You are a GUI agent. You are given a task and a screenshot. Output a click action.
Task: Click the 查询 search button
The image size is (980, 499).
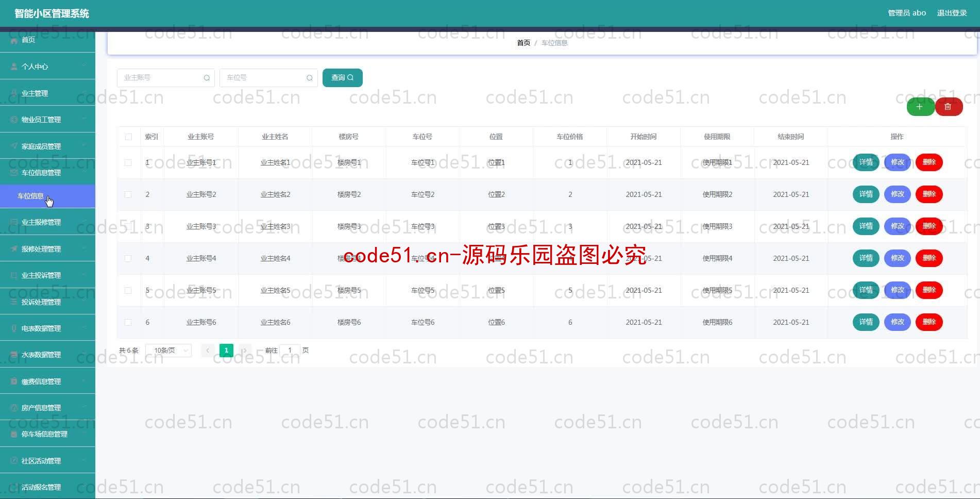[x=343, y=78]
